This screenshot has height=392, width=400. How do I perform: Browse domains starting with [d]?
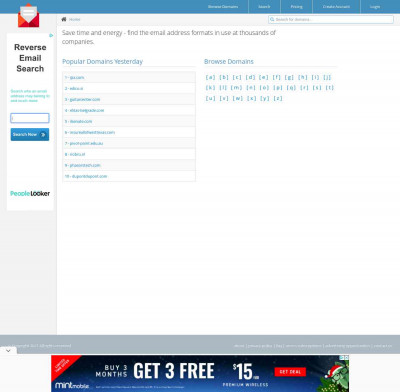[250, 77]
